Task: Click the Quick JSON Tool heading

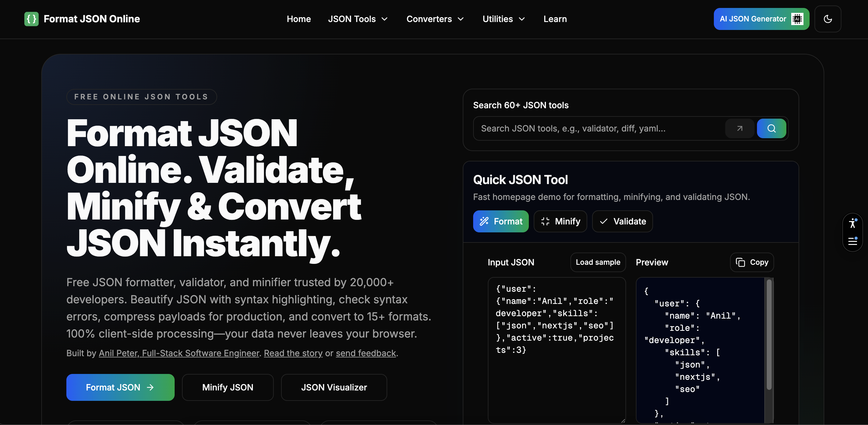Action: pos(520,179)
